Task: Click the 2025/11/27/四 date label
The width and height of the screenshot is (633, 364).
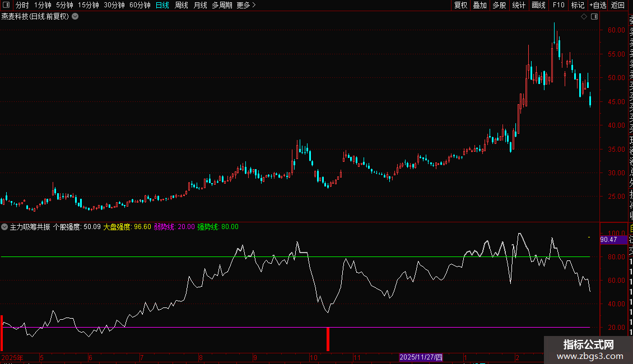Action: point(421,357)
